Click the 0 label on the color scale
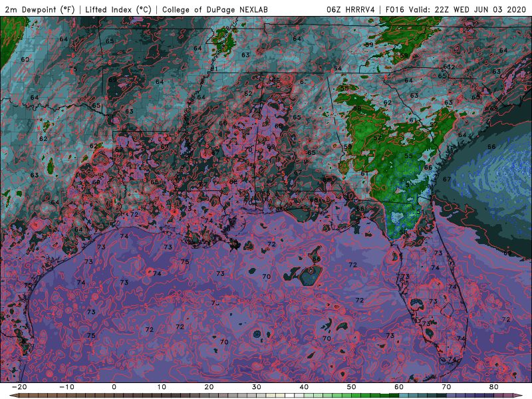The height and width of the screenshot is (399, 532). coord(114,387)
